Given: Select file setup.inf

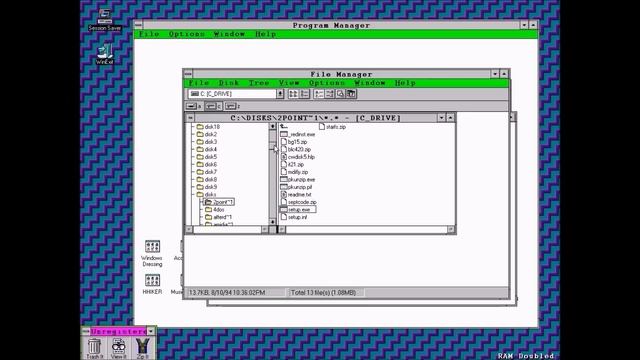Looking at the screenshot, I should point(294,217).
